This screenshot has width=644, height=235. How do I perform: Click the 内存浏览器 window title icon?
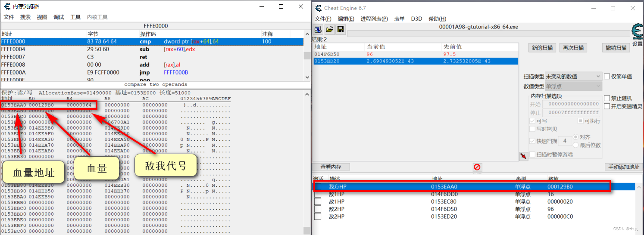click(x=7, y=6)
